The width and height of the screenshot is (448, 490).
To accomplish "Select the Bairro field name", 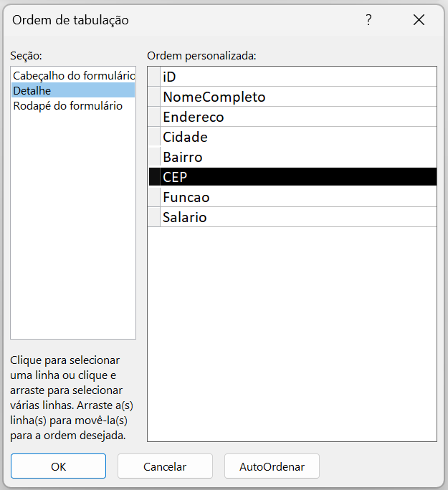I will (x=182, y=157).
